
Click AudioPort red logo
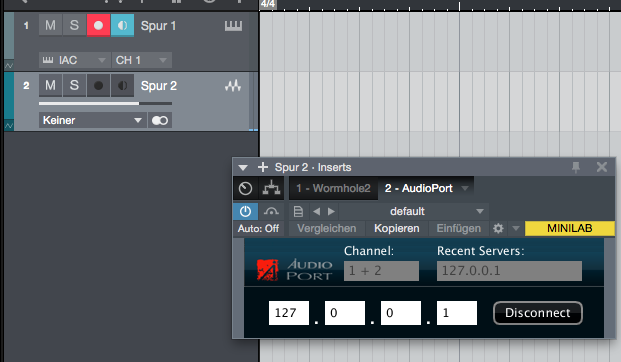click(x=267, y=270)
